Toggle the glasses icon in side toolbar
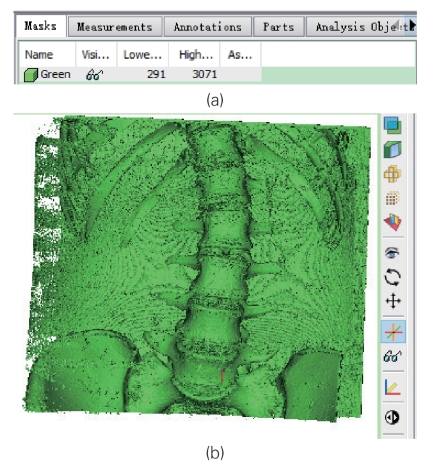Viewport: 432px width, 472px height. pos(393,356)
